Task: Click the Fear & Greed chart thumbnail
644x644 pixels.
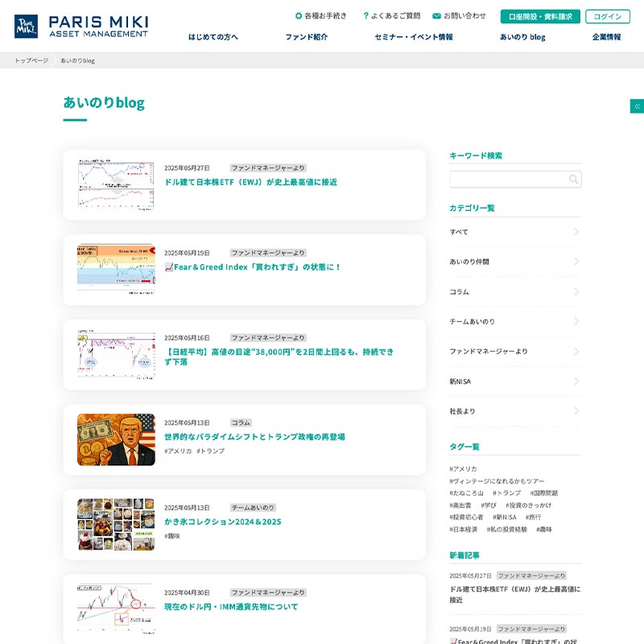Action: click(116, 270)
